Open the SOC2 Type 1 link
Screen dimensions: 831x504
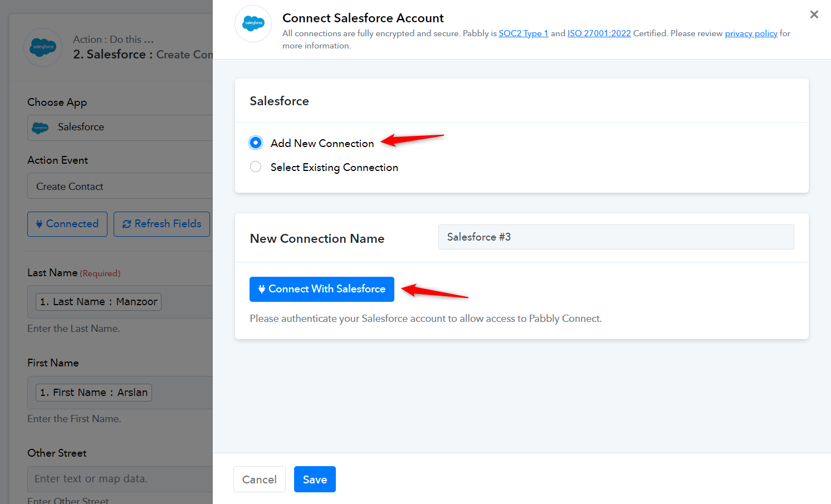click(x=524, y=33)
